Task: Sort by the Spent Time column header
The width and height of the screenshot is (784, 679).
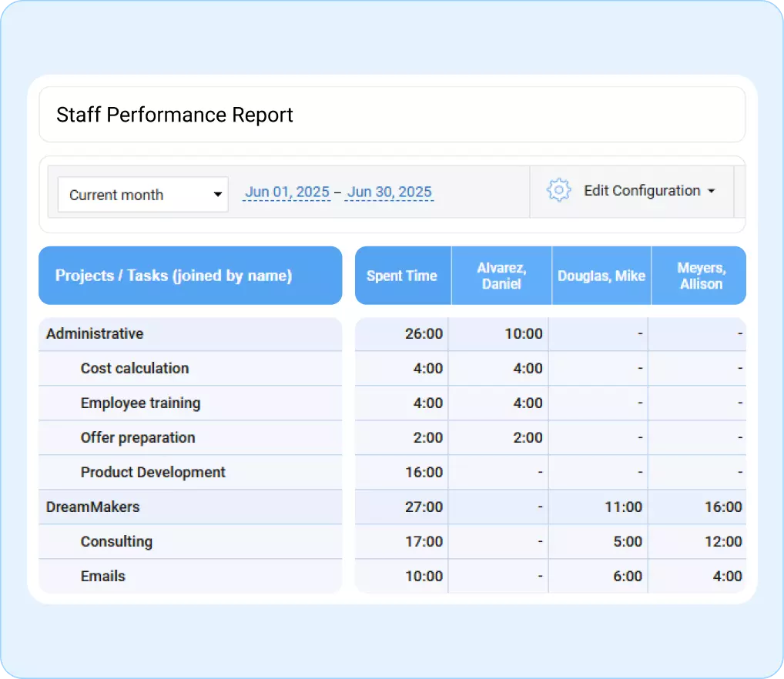Action: (x=402, y=276)
